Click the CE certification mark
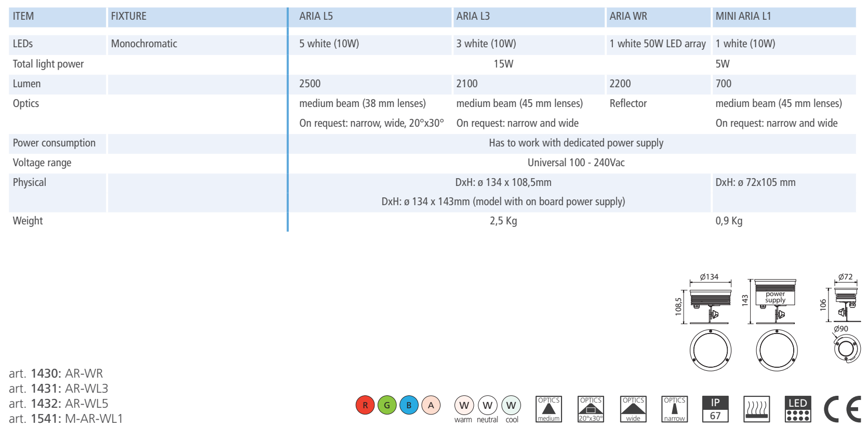This screenshot has height=428, width=868. coord(844,409)
